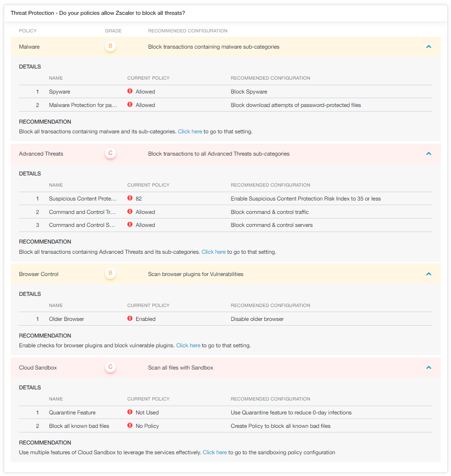
Task: Click the Cloud Sandbox grade C badge
Action: [110, 366]
